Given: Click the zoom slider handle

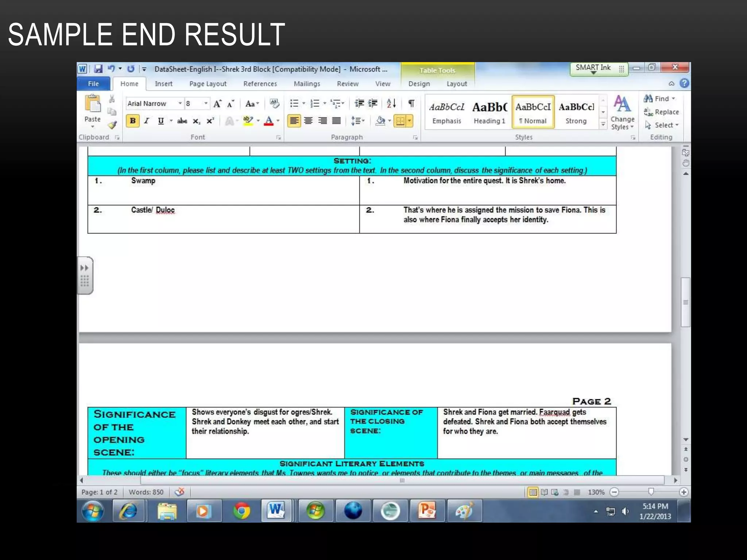Looking at the screenshot, I should click(651, 492).
